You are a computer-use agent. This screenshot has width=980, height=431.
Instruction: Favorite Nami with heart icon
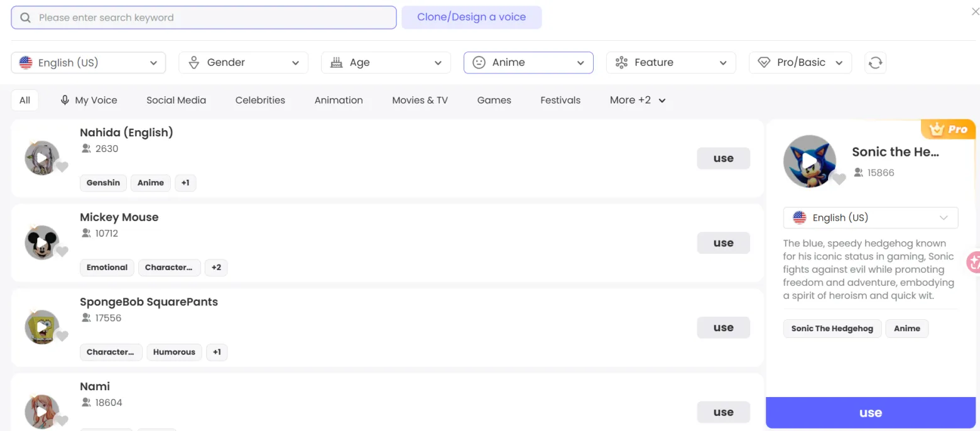point(62,421)
